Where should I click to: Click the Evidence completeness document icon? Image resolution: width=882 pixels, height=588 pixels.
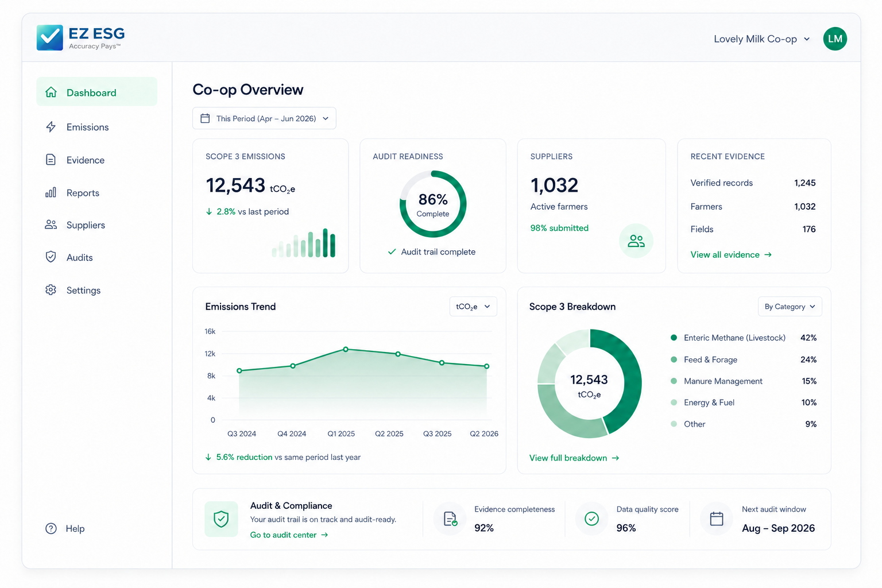point(450,519)
